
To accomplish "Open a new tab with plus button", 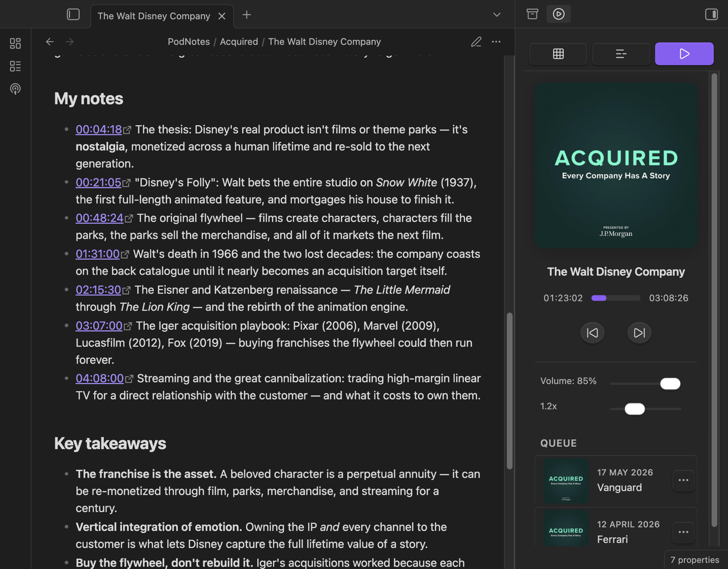I will (x=247, y=15).
